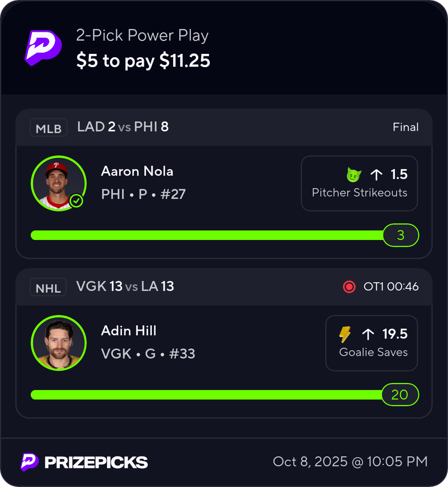Image resolution: width=448 pixels, height=487 pixels.
Task: Click Adin Hill's player photo
Action: pos(58,343)
